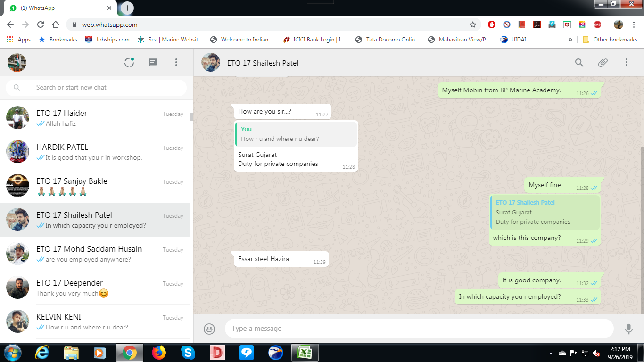Screen dimensions: 644x362
Task: Open Windows Explorer from the taskbar
Action: click(71, 353)
